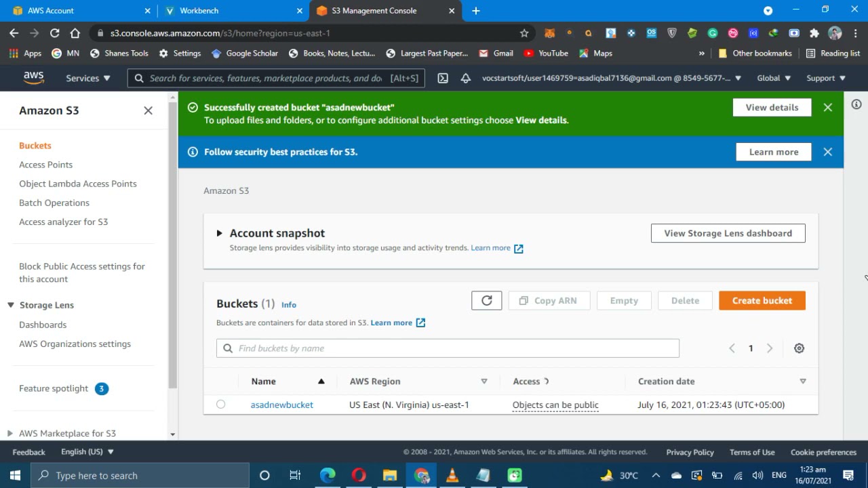The height and width of the screenshot is (488, 868).
Task: Open the Buckets Info link
Action: click(289, 305)
